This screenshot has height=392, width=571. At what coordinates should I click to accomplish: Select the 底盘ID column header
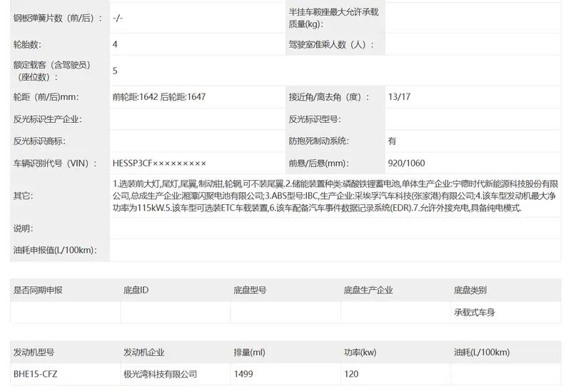tap(136, 290)
